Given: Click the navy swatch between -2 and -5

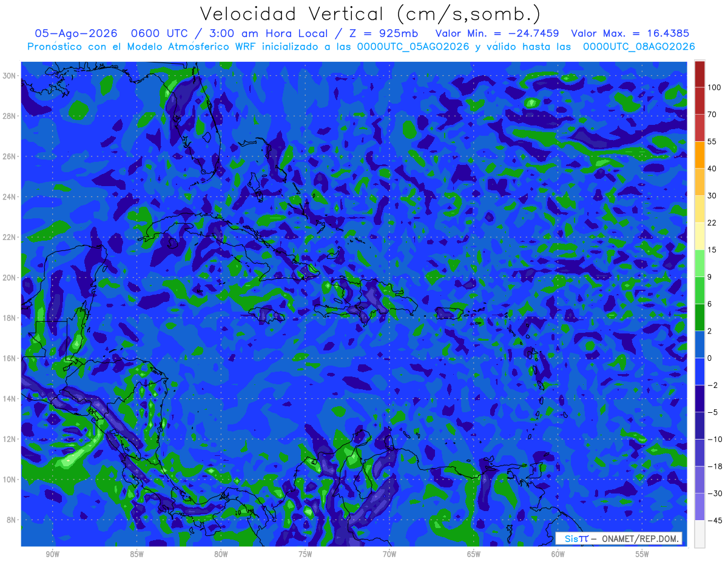Looking at the screenshot, I should coord(699,398).
